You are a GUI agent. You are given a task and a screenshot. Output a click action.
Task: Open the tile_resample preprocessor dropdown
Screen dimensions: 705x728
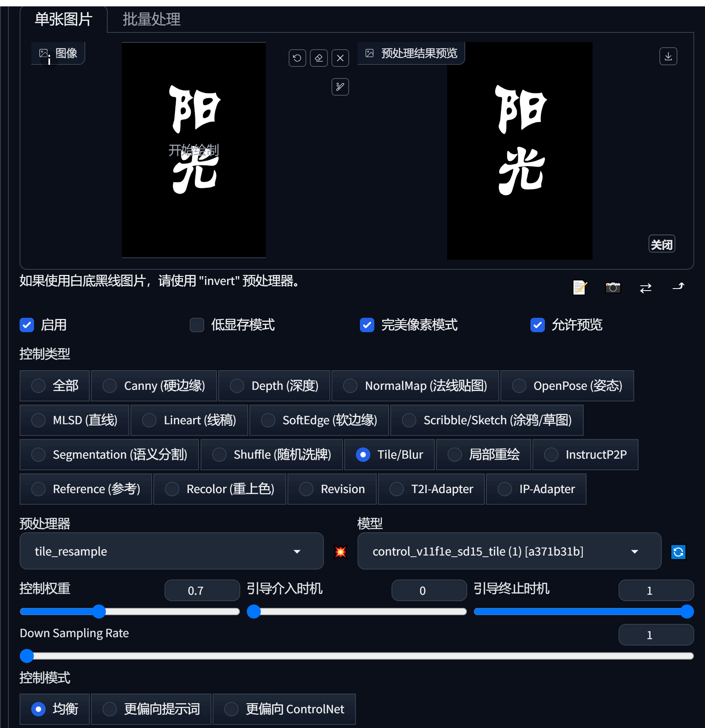pos(171,551)
